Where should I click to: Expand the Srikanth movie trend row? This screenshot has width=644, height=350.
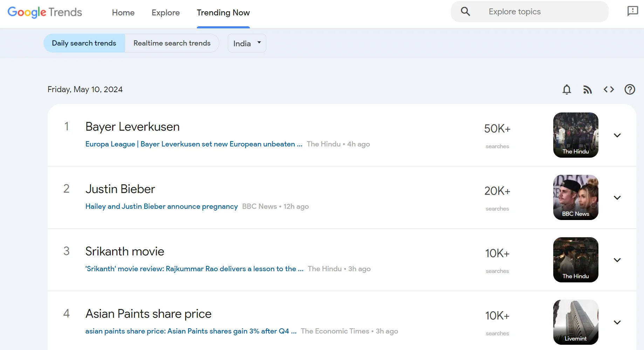[617, 260]
